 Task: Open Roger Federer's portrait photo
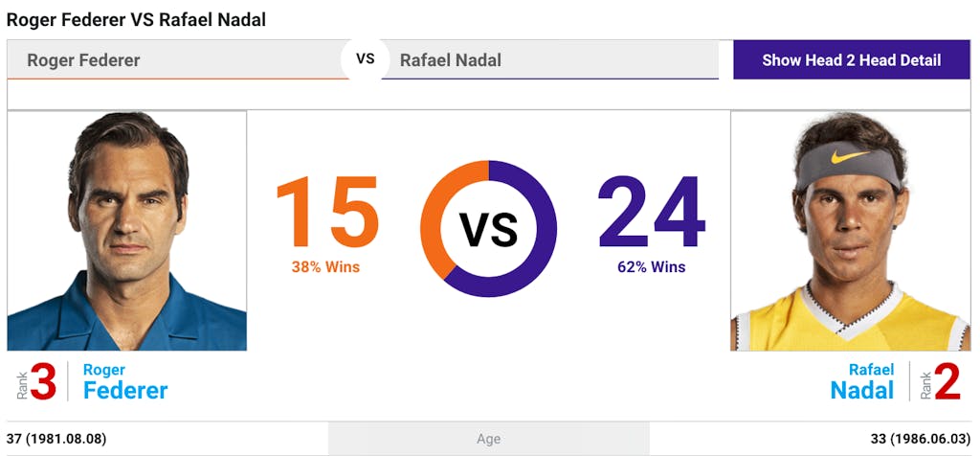[x=127, y=231]
